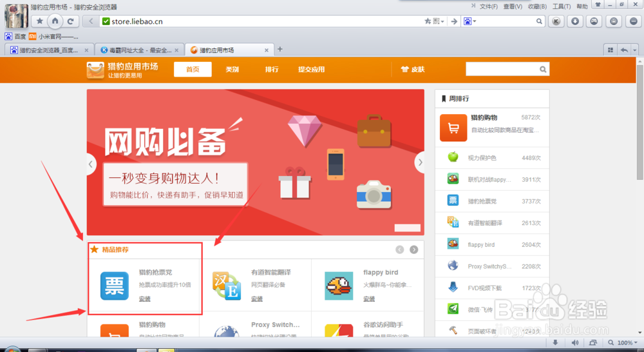This screenshot has width=644, height=352.
Task: Go to browser home page
Action: tap(55, 21)
